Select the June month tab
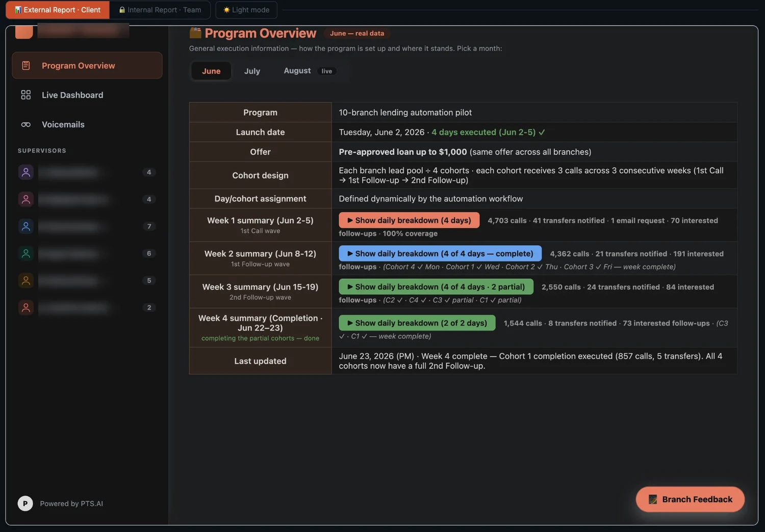Screen dimensions: 765x532 (x=211, y=71)
